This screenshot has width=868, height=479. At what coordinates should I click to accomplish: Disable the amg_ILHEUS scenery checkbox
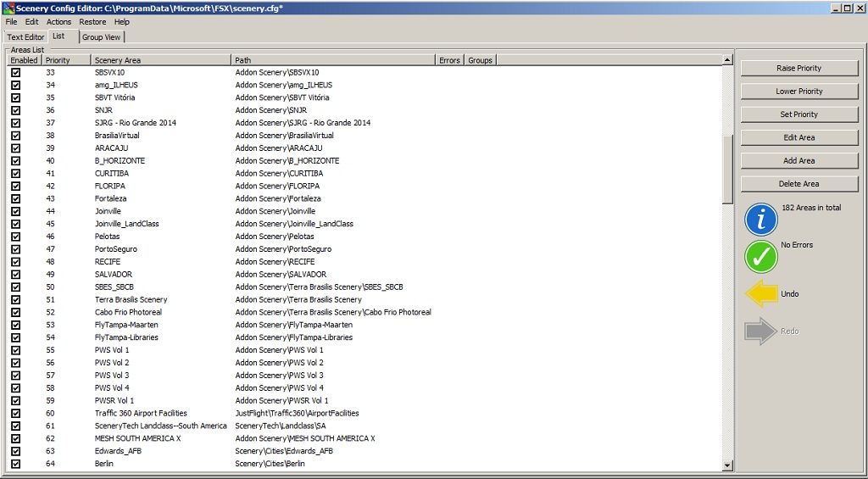pos(15,85)
